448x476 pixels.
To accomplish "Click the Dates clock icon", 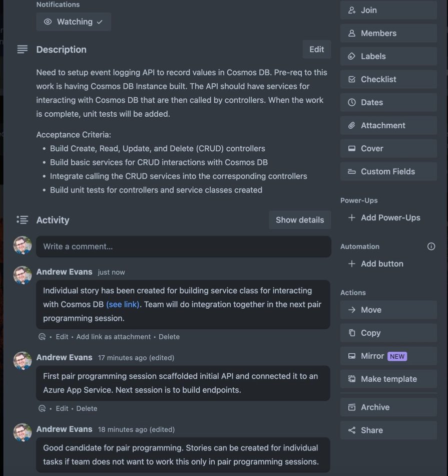I will click(352, 103).
